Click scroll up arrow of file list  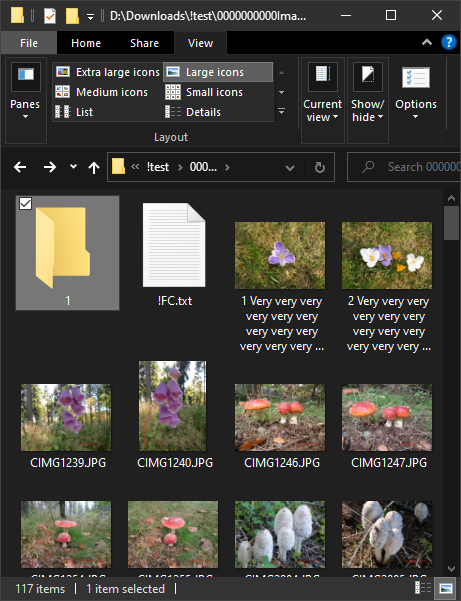tap(451, 198)
